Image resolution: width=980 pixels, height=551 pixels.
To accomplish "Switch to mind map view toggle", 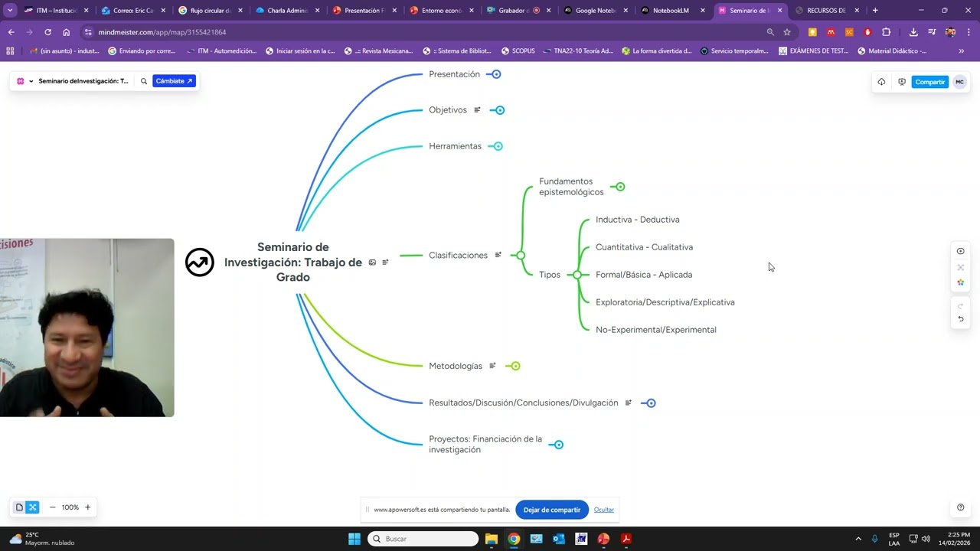I will (32, 507).
